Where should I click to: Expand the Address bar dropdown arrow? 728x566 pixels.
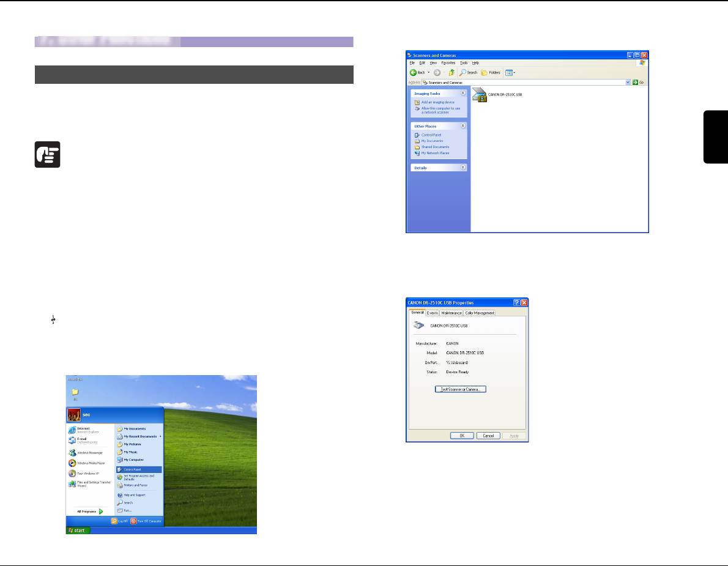[x=628, y=82]
